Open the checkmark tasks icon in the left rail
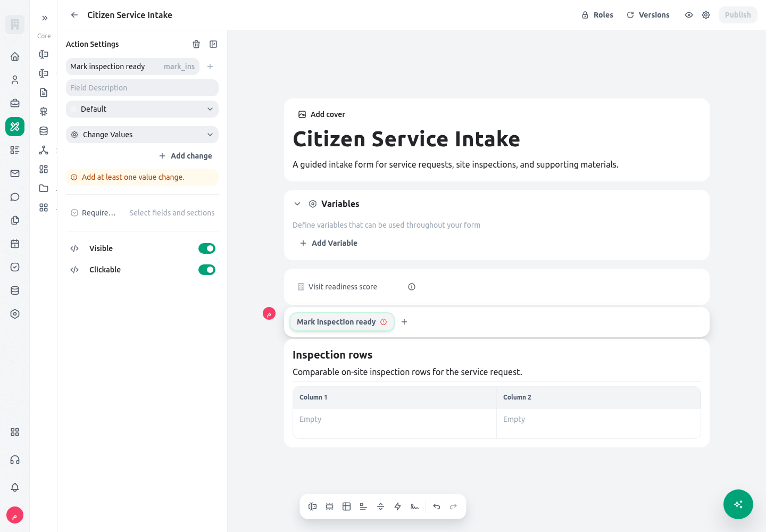Image resolution: width=766 pixels, height=532 pixels. [15, 267]
